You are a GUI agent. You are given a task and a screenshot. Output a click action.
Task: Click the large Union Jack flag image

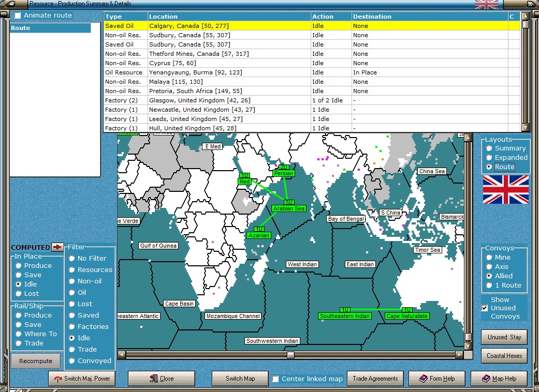(x=506, y=189)
